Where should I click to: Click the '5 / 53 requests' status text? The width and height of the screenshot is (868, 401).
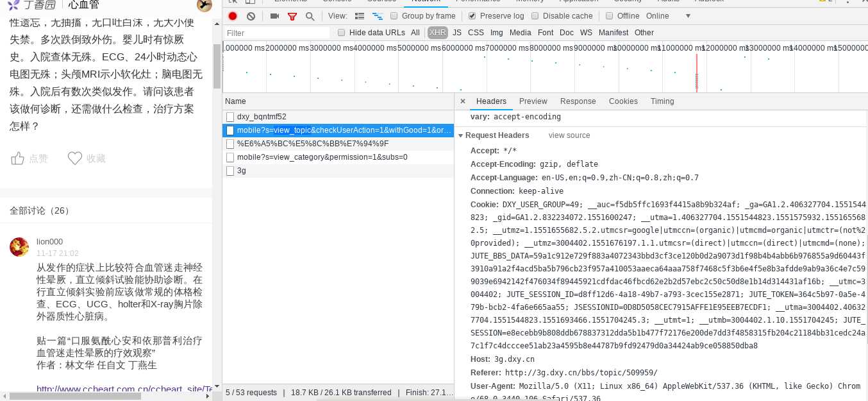[x=251, y=392]
